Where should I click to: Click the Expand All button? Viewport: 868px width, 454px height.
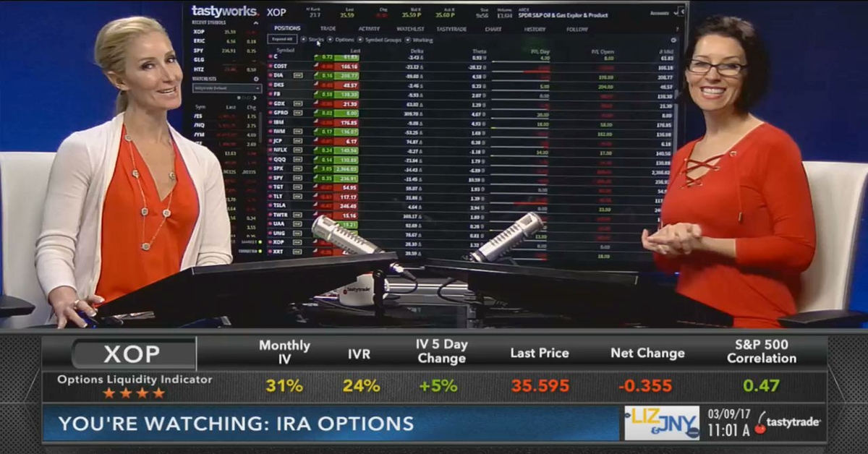coord(283,38)
